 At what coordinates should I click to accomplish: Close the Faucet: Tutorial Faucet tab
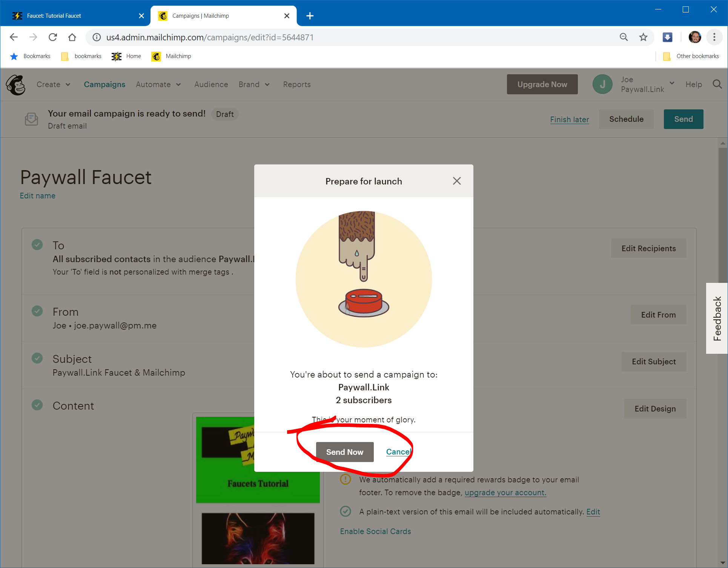tap(141, 16)
